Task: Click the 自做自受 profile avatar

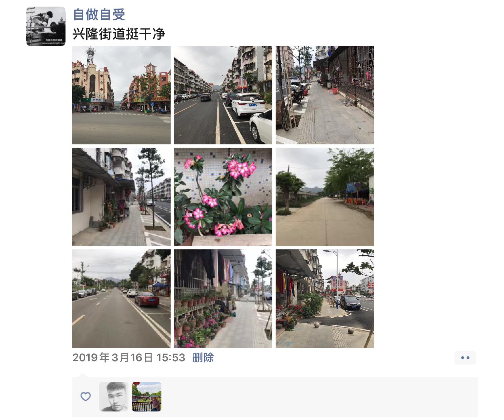Action: tap(46, 26)
